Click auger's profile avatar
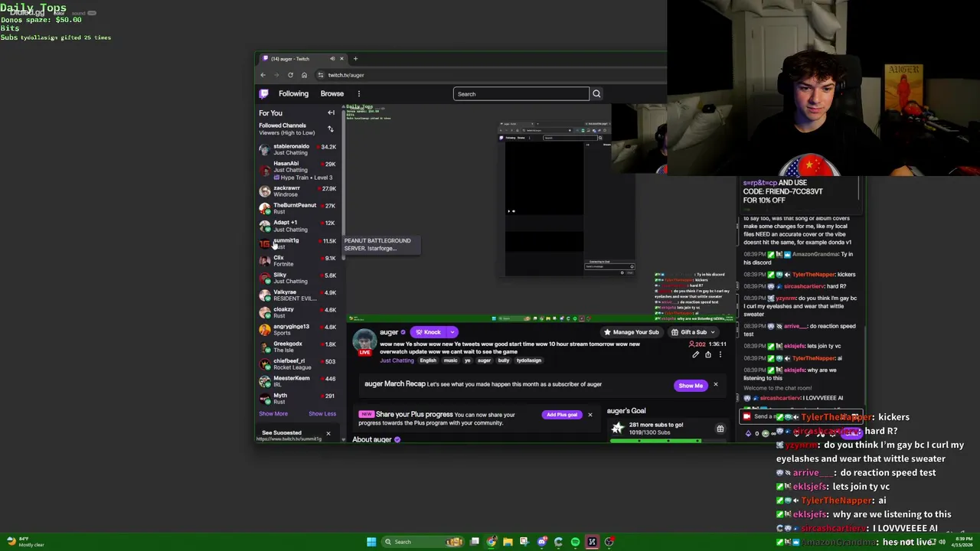Image resolution: width=980 pixels, height=551 pixels. pos(364,339)
